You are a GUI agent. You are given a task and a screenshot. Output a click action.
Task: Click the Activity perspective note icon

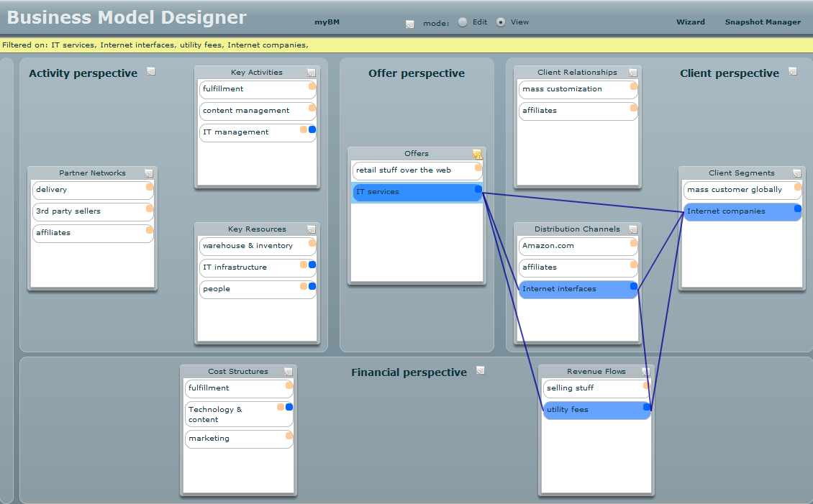[151, 71]
